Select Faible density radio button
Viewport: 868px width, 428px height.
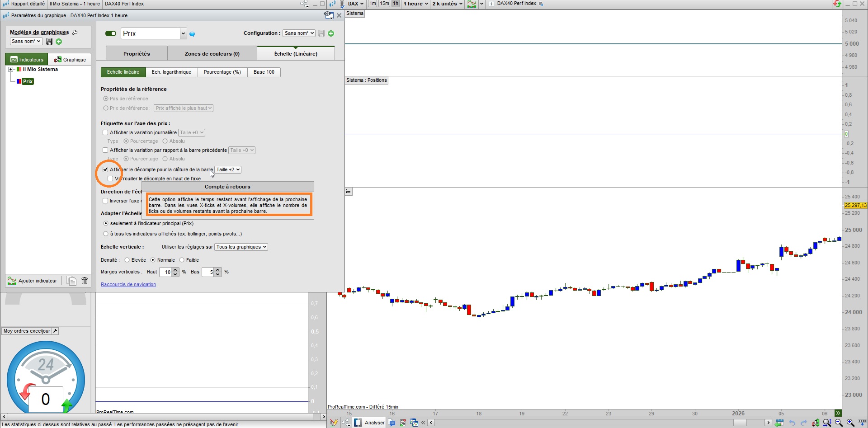point(182,260)
